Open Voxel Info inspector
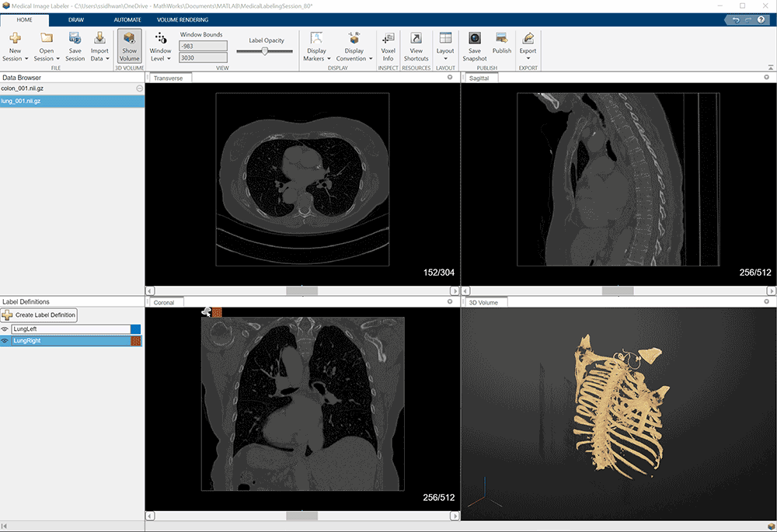 coord(388,39)
